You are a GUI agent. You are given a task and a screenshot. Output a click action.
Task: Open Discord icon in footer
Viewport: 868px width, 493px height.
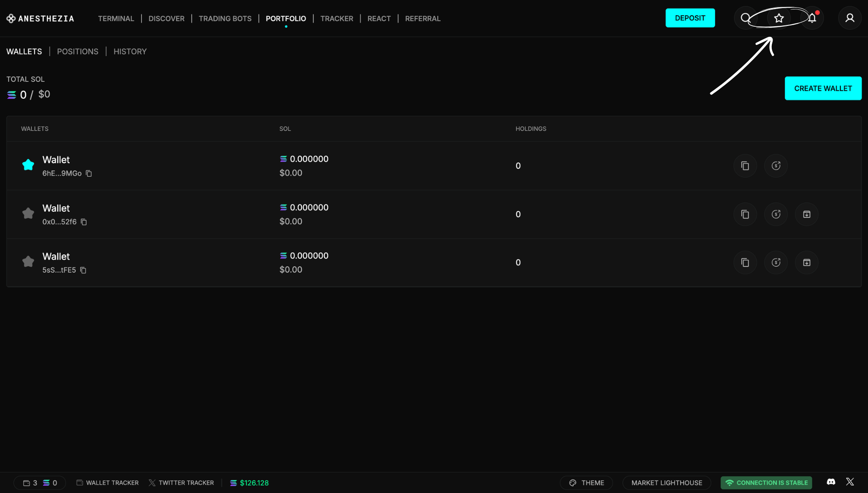[831, 482]
